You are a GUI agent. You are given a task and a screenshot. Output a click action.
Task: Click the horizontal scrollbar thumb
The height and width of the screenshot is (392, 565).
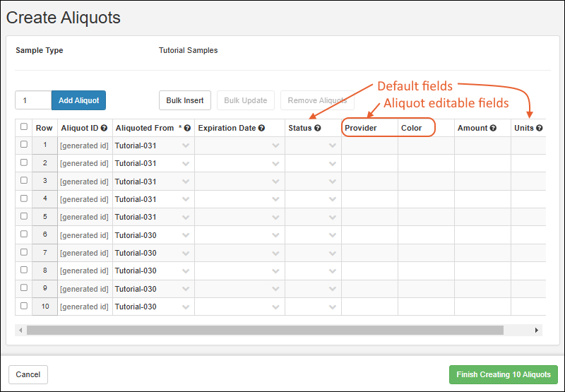265,330
